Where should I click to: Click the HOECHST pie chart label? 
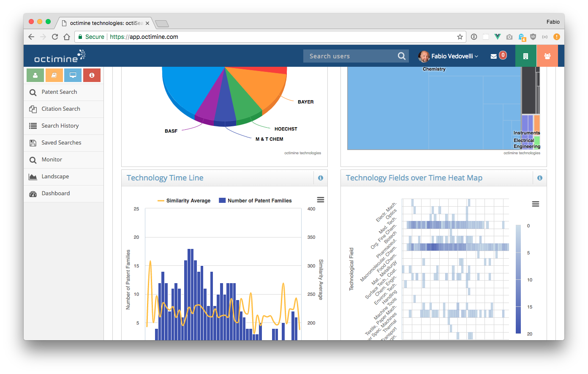(x=286, y=129)
